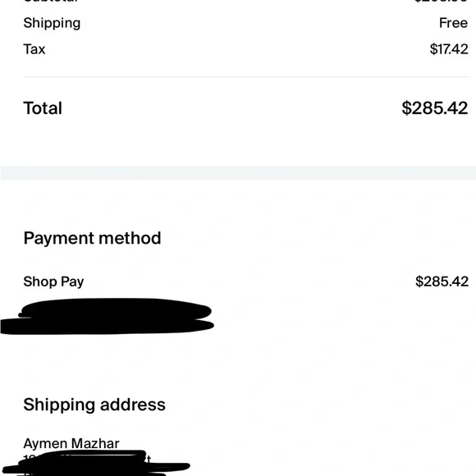This screenshot has height=476, width=476.
Task: Click the bold Total label
Action: click(x=43, y=108)
